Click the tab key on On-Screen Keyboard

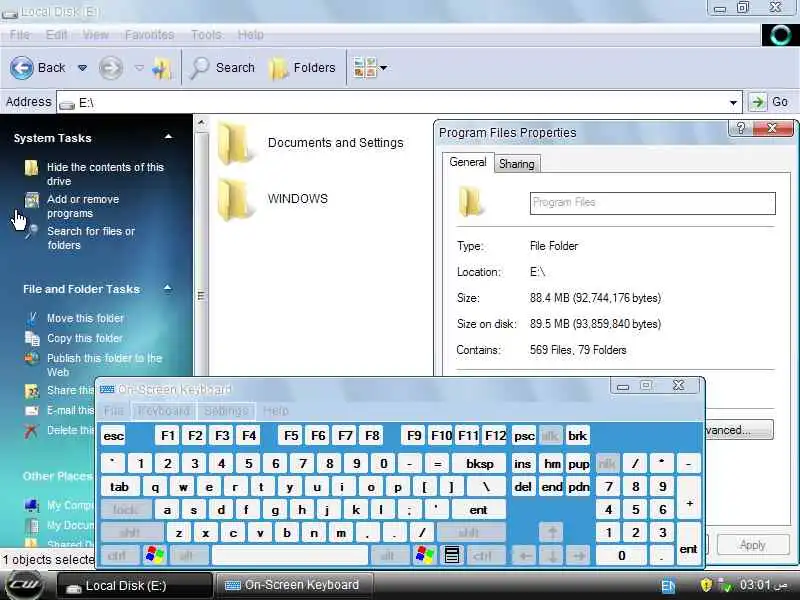click(119, 487)
